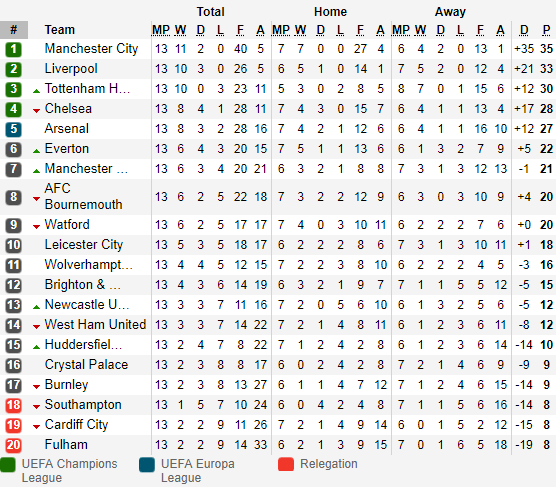
Task: Click Leicester City's grey rank 10 badge
Action: [13, 245]
